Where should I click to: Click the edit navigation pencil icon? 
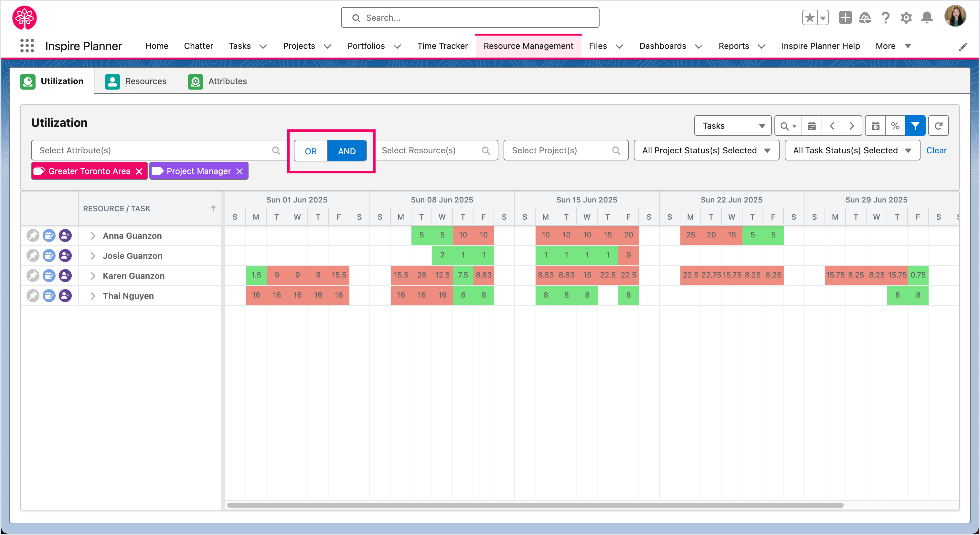pos(963,47)
